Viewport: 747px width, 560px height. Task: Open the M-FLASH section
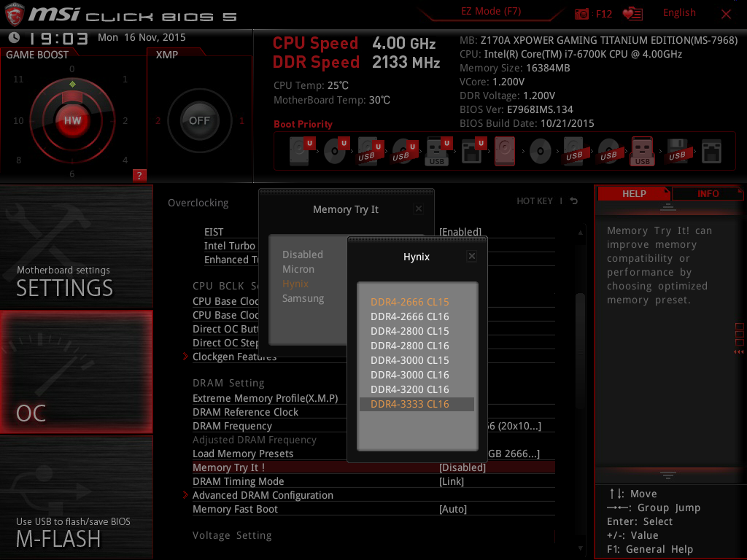pyautogui.click(x=76, y=497)
